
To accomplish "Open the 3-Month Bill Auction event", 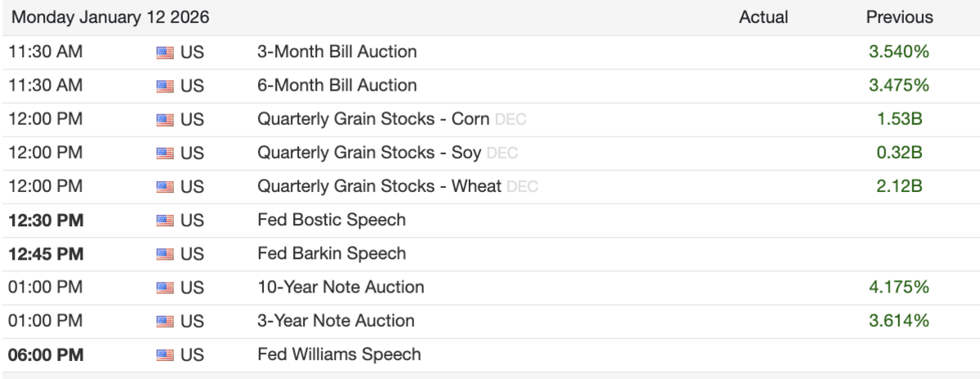I will [x=336, y=51].
